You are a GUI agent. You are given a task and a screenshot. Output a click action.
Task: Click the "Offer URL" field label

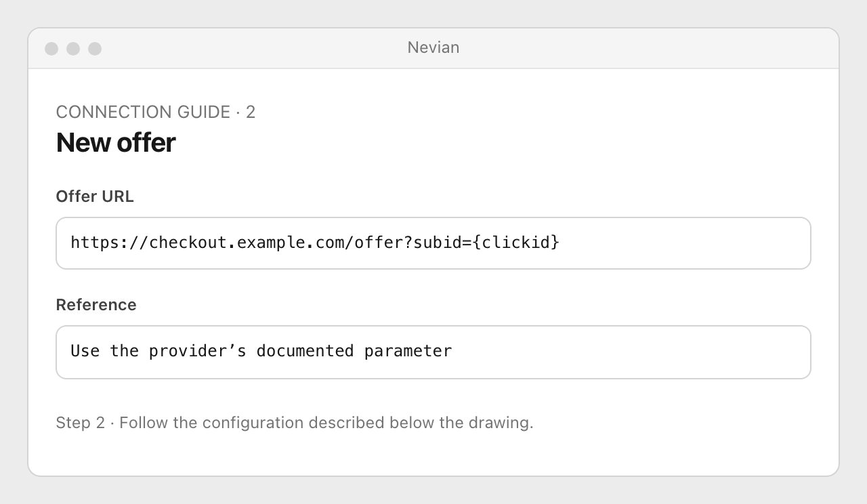pyautogui.click(x=95, y=196)
